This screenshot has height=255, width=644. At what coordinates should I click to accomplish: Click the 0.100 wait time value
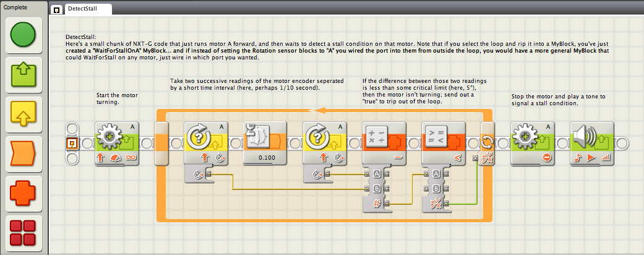click(265, 158)
